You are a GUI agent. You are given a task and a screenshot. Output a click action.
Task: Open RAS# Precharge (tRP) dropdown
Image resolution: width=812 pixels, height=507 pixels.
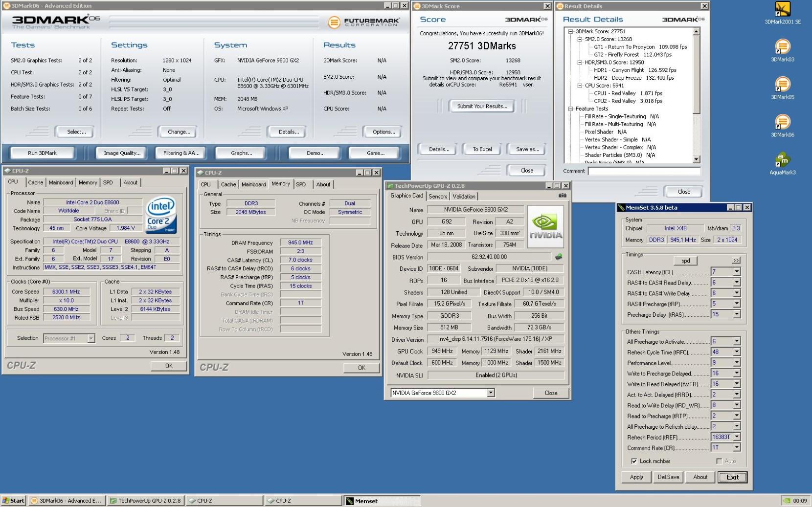tap(737, 304)
